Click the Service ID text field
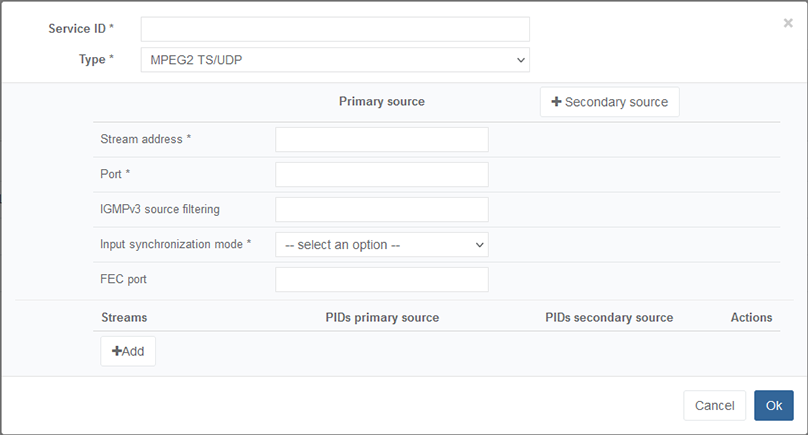The image size is (808, 435). [x=335, y=29]
